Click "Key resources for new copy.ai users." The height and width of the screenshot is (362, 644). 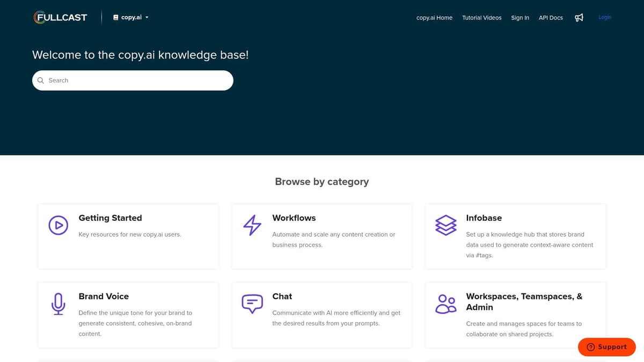130,234
